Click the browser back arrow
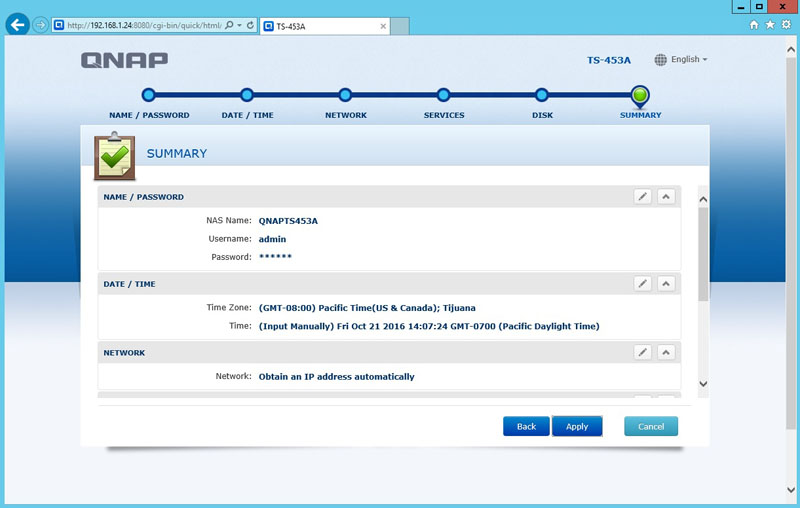This screenshot has height=508, width=800. 17,24
